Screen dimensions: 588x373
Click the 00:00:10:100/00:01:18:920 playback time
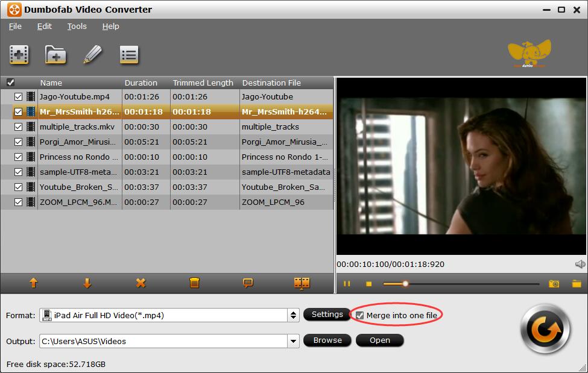[390, 265]
